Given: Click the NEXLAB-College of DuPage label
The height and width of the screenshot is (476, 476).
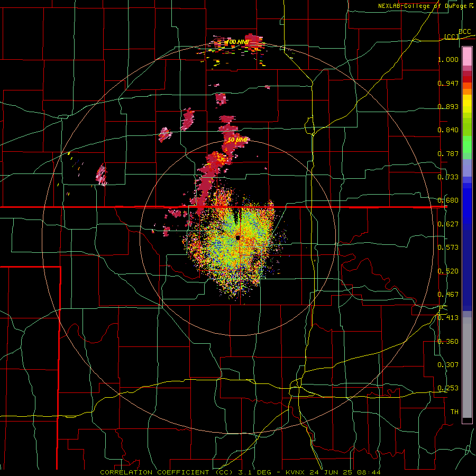Looking at the screenshot, I should pyautogui.click(x=425, y=6).
